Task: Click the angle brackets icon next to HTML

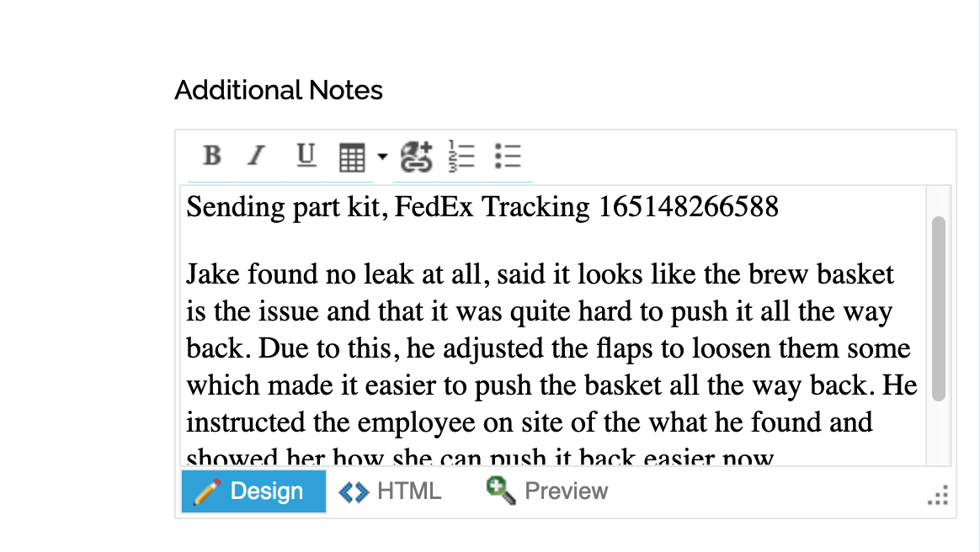Action: pos(354,491)
